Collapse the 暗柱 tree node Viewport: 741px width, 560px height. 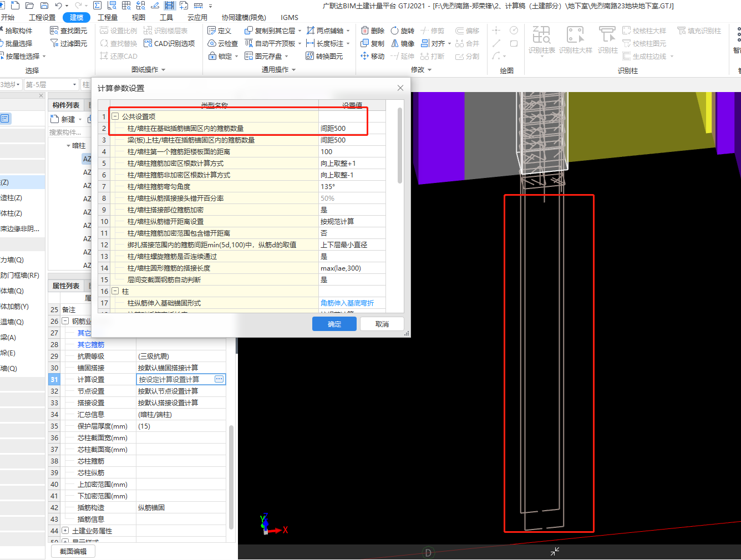[68, 146]
